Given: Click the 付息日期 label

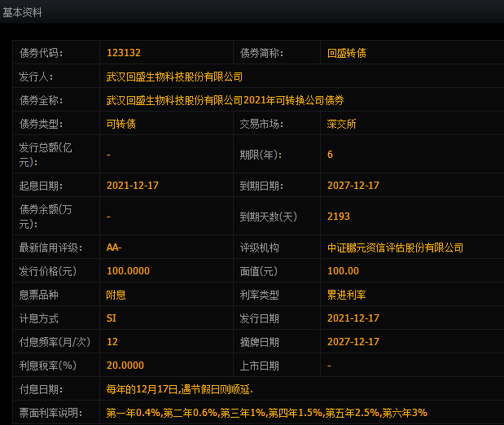Looking at the screenshot, I should 41,389.
